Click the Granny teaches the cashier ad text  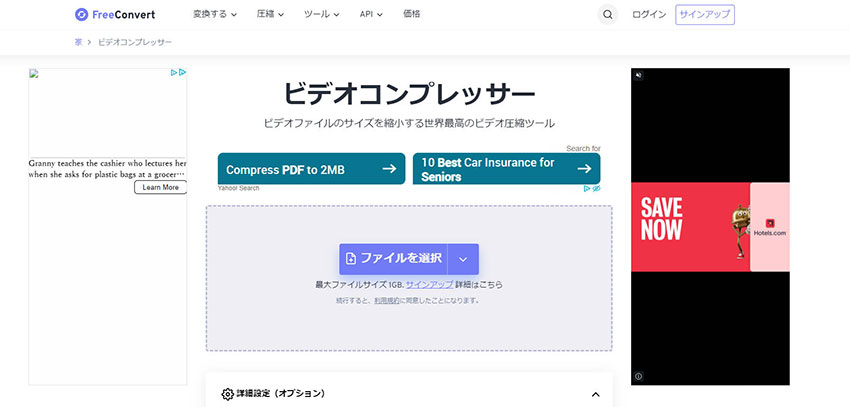point(107,169)
